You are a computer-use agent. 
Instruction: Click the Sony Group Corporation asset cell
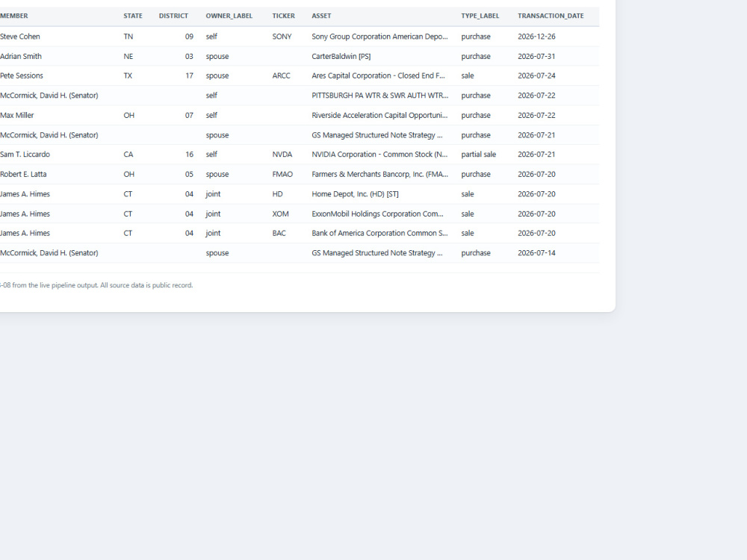(x=379, y=36)
